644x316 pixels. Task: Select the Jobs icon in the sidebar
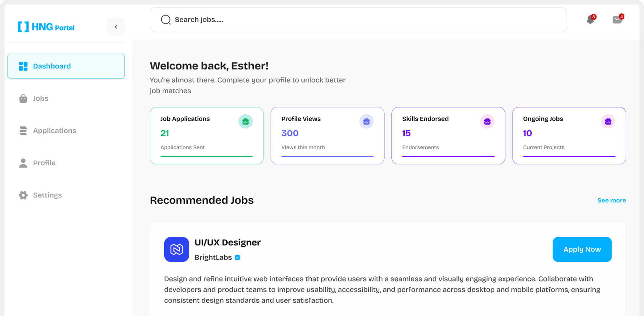click(23, 98)
